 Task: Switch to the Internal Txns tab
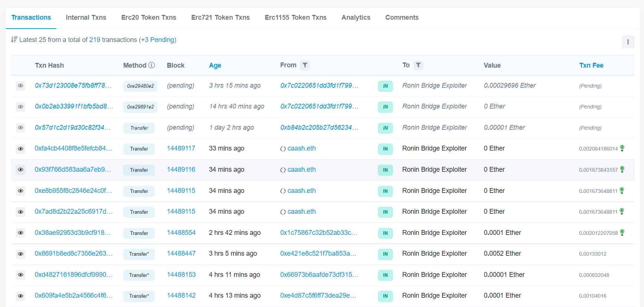(x=86, y=17)
